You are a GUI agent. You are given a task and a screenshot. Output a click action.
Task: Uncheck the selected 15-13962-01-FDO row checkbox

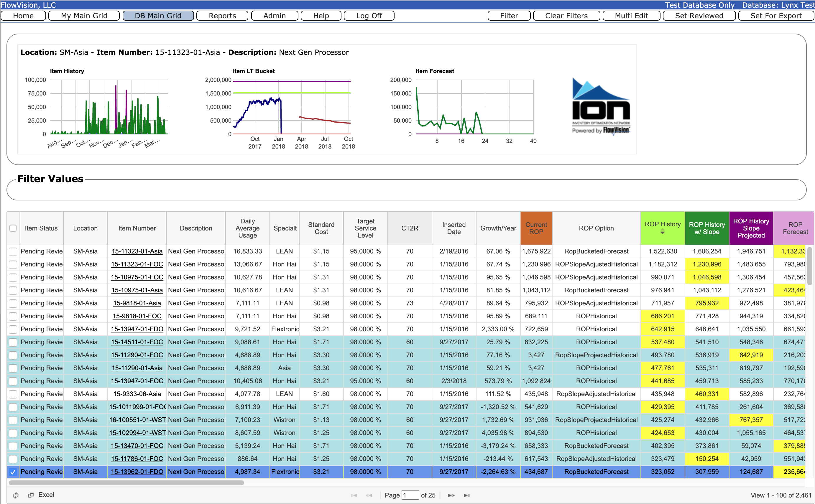click(x=13, y=472)
